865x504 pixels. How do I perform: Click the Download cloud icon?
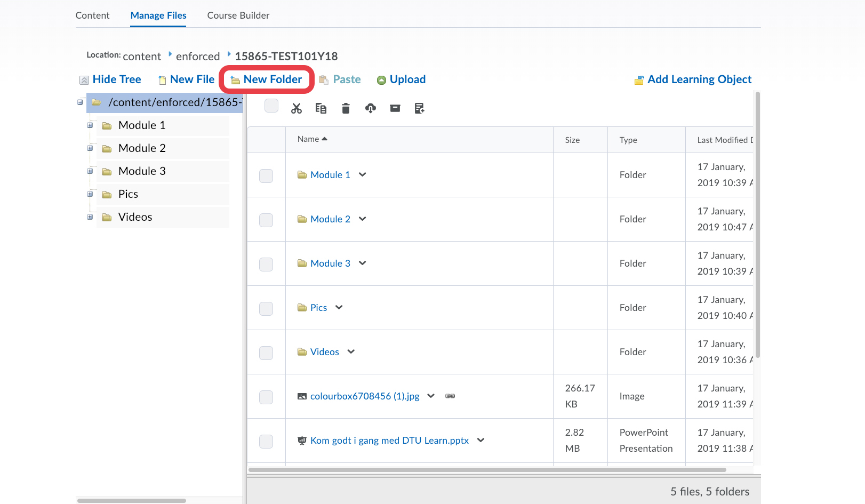tap(370, 108)
